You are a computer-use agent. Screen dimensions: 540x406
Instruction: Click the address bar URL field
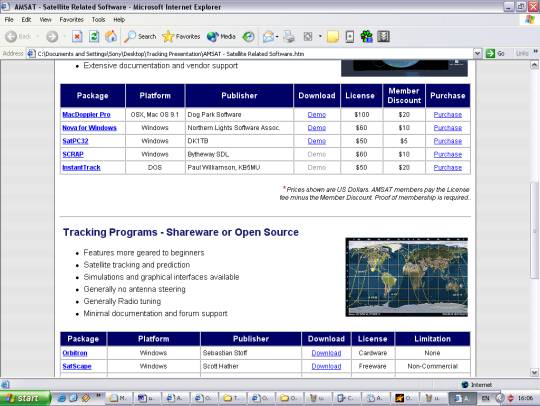(254, 54)
